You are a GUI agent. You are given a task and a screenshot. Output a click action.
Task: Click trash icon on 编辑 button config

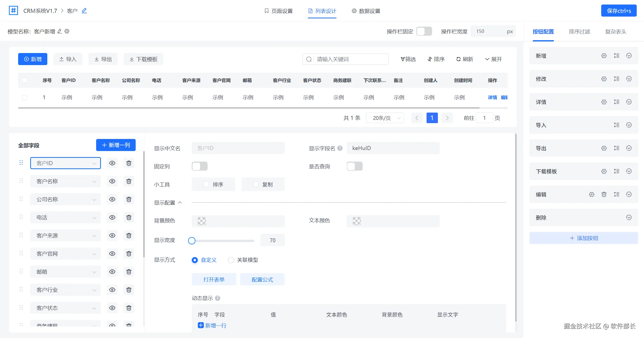(604, 194)
